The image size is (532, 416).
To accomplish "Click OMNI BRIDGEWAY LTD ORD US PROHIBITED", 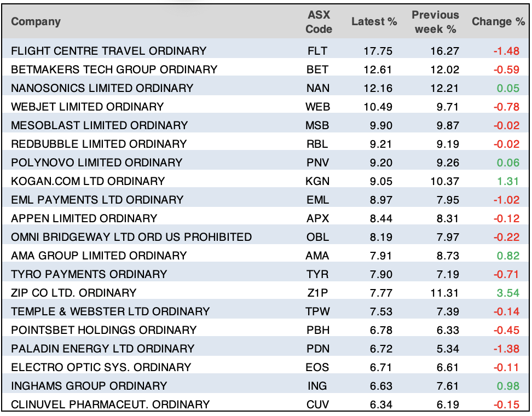I will [x=131, y=237].
